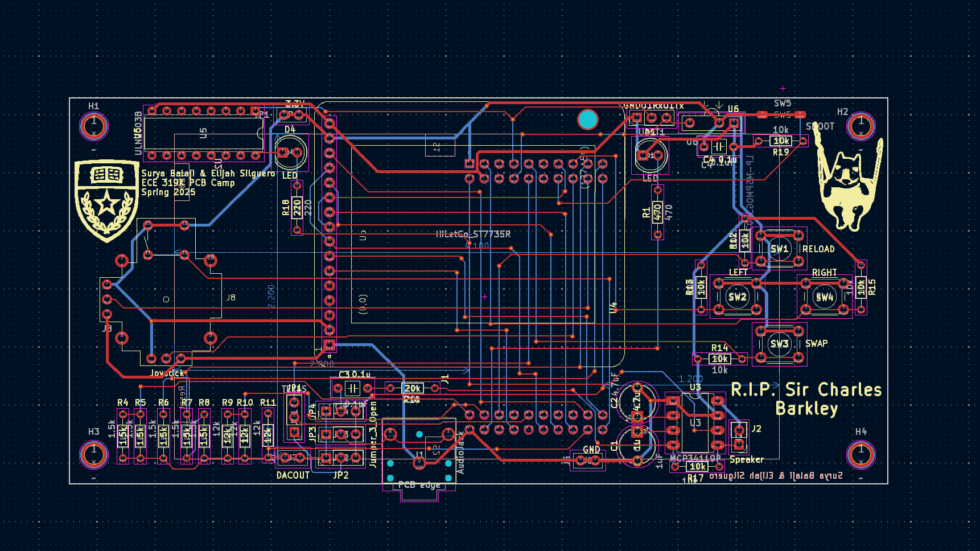Screen dimensions: 980x551
Task: Click the university shield logo graphic
Action: click(107, 200)
